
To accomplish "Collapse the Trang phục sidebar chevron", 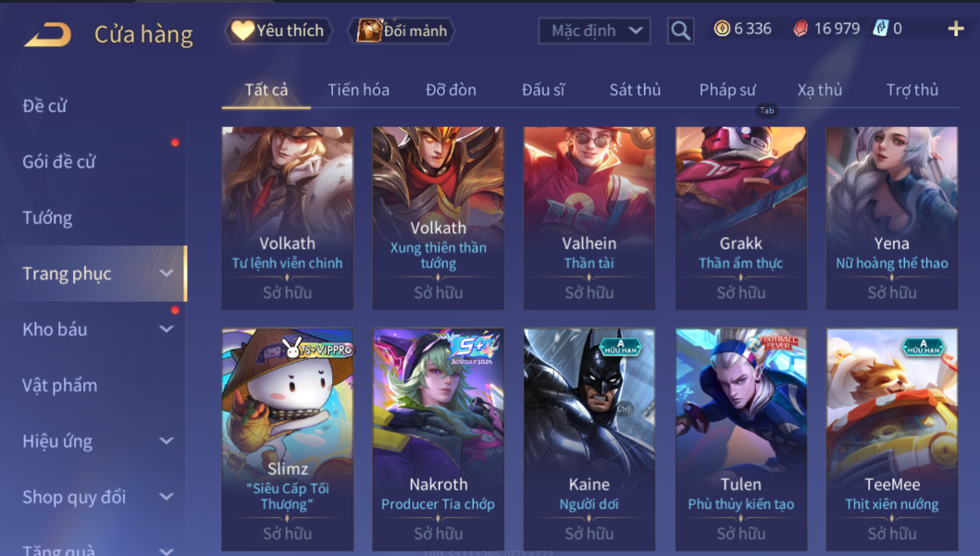I will pos(167,273).
